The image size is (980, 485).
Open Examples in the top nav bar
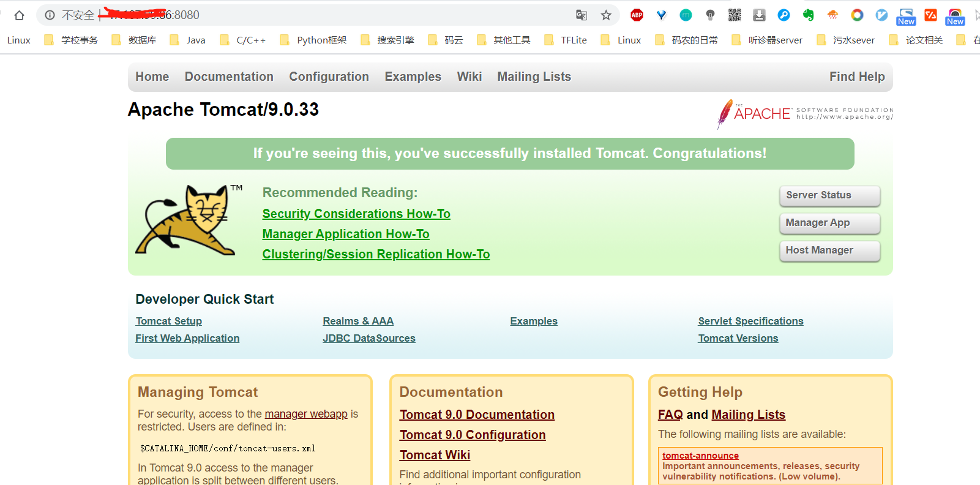coord(413,77)
